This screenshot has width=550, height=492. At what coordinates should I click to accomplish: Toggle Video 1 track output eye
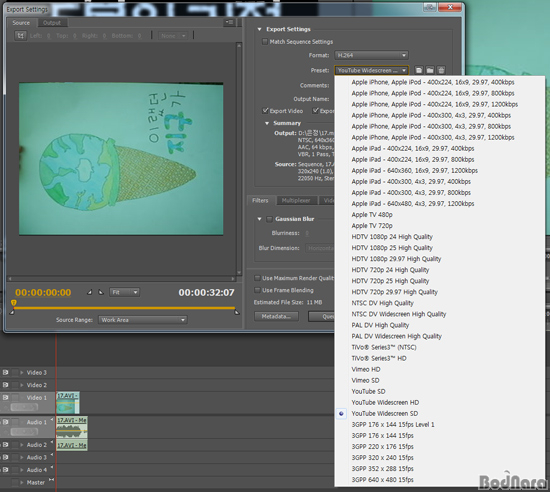(5, 397)
